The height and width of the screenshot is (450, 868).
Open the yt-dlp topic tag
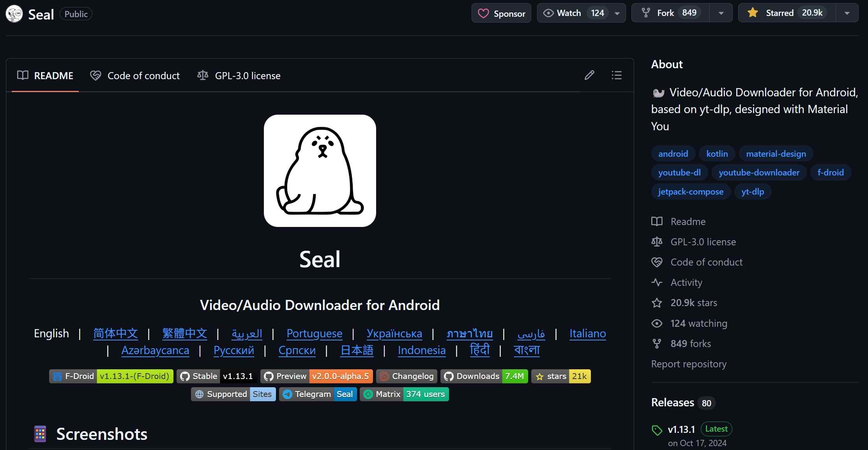pos(753,191)
